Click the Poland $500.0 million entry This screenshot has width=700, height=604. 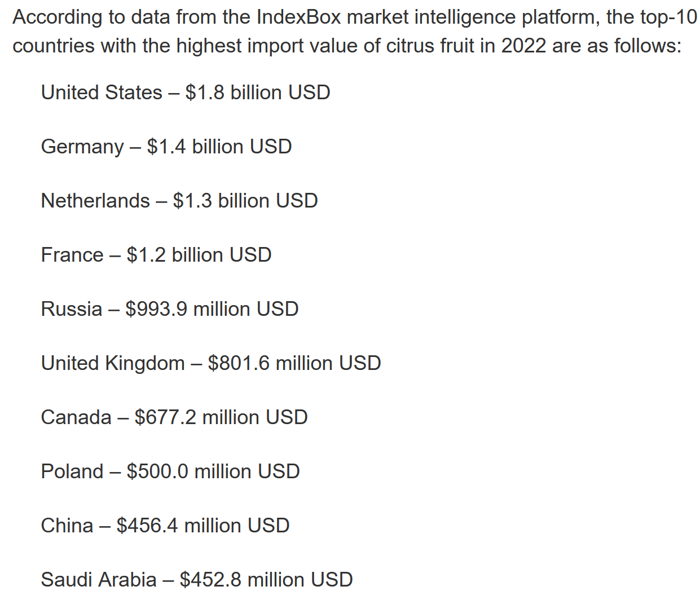pyautogui.click(x=170, y=471)
